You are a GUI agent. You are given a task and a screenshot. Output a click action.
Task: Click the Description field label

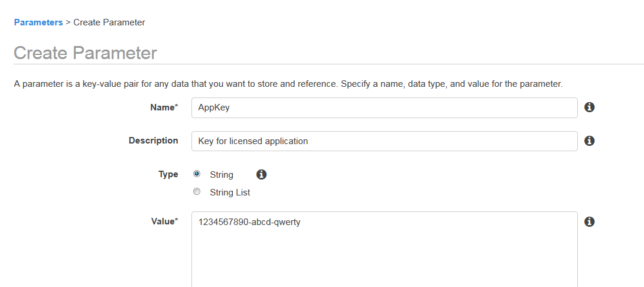[x=153, y=141]
